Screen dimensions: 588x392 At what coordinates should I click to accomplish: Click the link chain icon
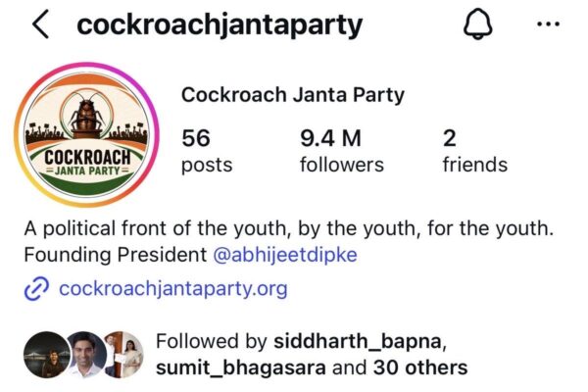[36, 289]
